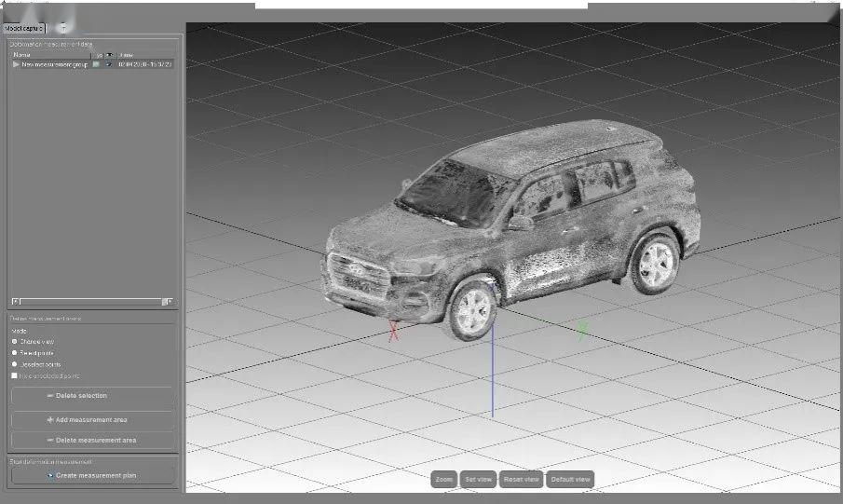Screen dimensions: 843x504
Task: Click the Set view button
Action: click(x=478, y=479)
